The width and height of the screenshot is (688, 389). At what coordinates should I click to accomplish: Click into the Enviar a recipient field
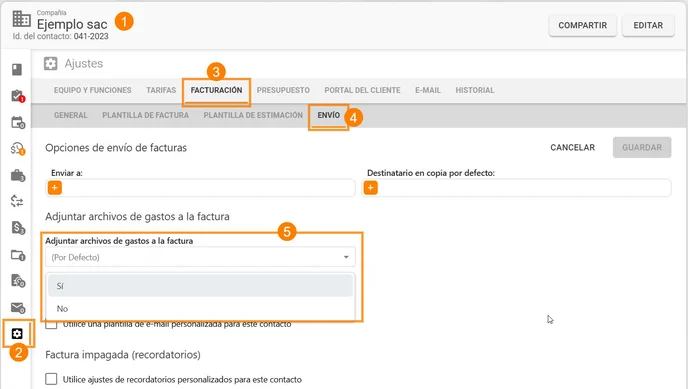point(200,188)
